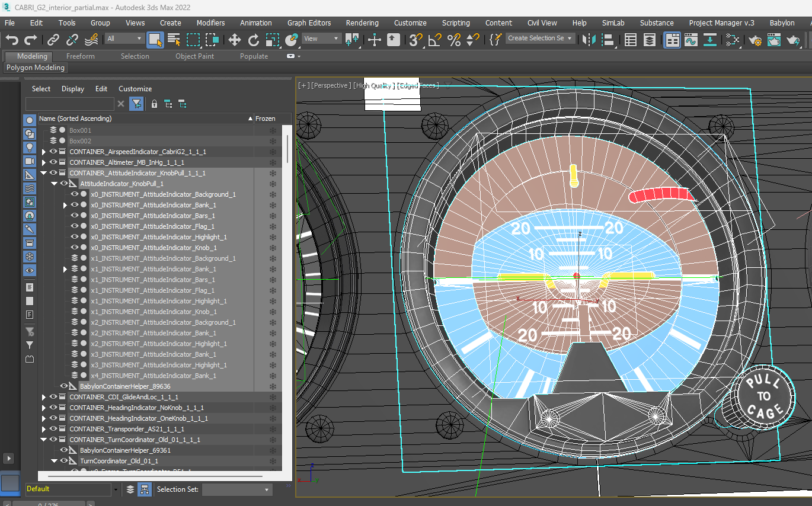
Task: Toggle the Display Lights filter in Scene Explorer
Action: [x=30, y=147]
